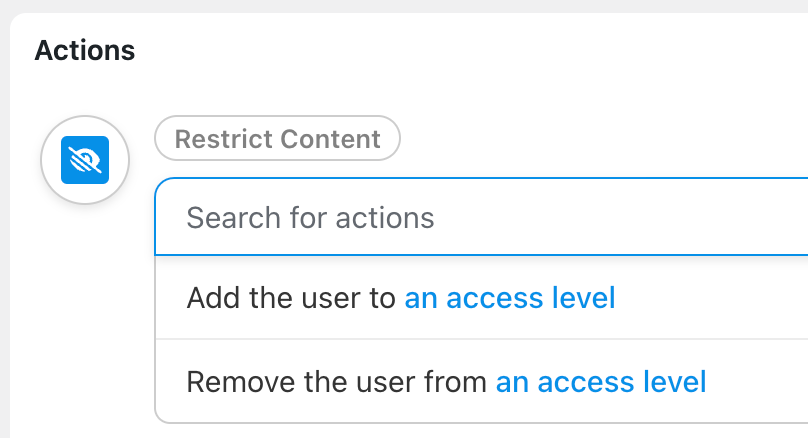
Task: Open access level link in Add action
Action: (x=510, y=298)
